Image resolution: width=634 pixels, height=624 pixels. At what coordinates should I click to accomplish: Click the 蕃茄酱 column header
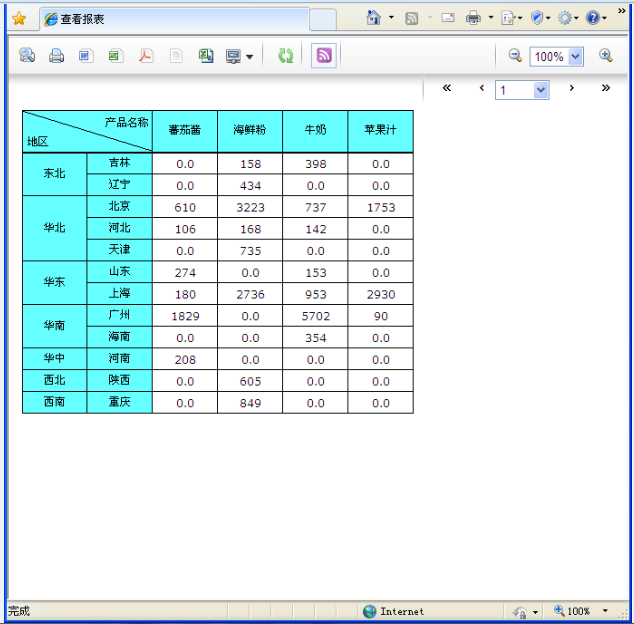(185, 130)
